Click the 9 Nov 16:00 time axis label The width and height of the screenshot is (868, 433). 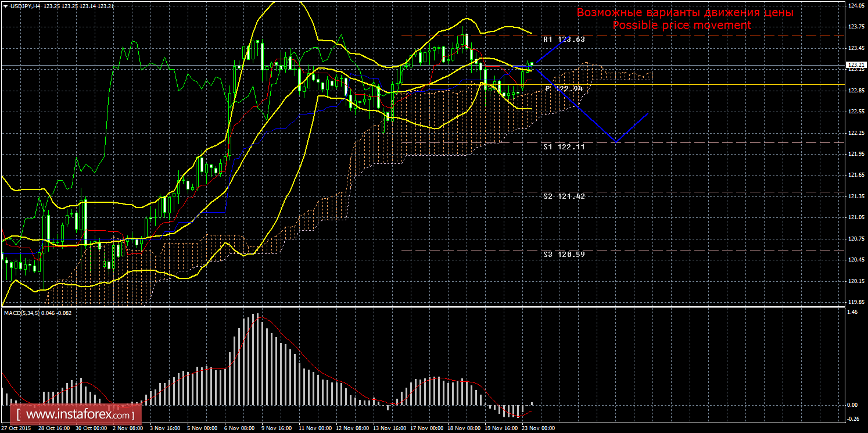point(276,428)
